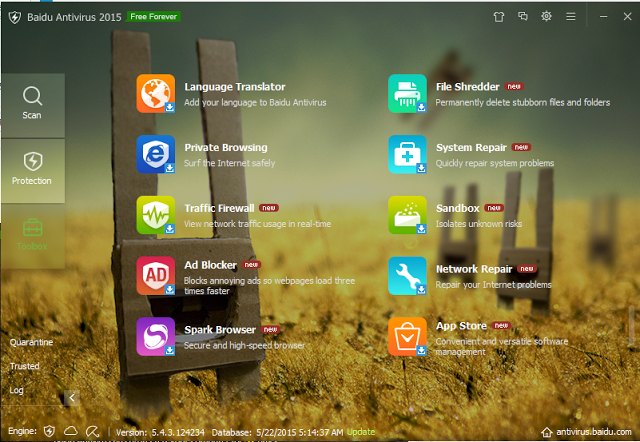Close the Baidu Antivirus window
Image resolution: width=640 pixels, height=442 pixels.
pos(627,16)
